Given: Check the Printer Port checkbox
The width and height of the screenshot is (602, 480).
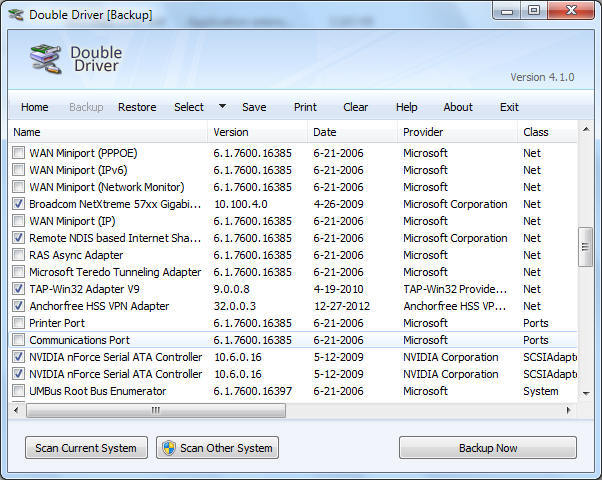Looking at the screenshot, I should [x=18, y=323].
